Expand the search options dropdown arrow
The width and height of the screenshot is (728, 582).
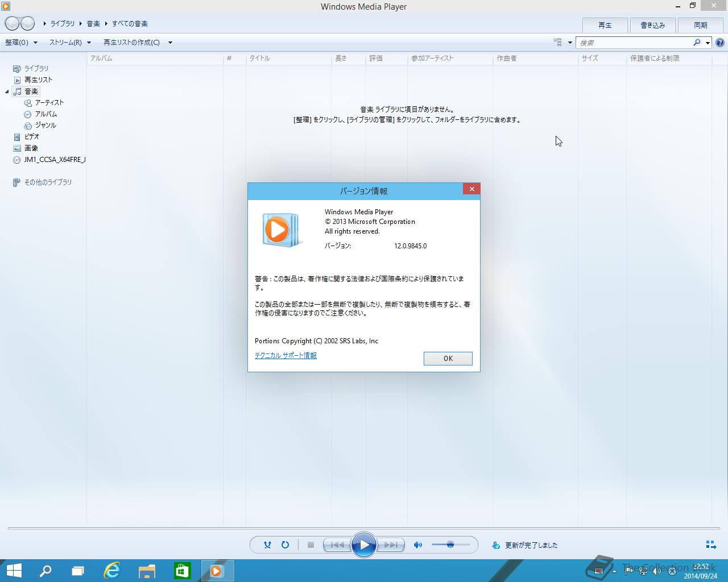[x=708, y=43]
